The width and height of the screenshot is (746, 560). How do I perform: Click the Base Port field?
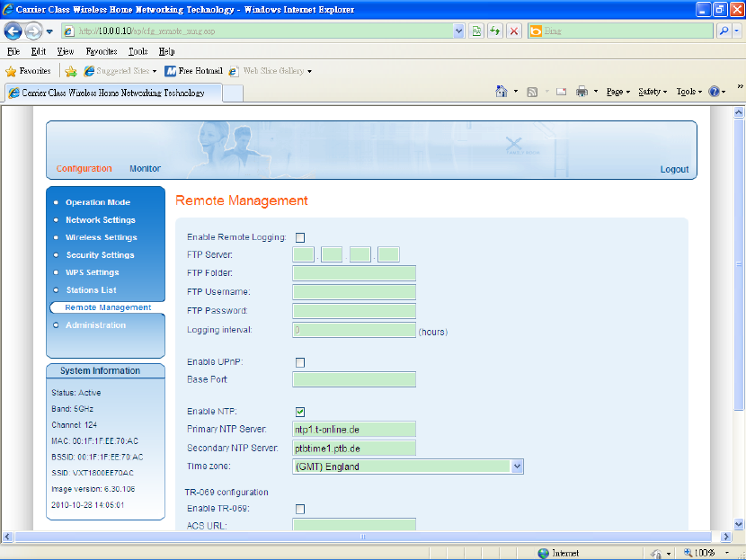click(x=354, y=379)
